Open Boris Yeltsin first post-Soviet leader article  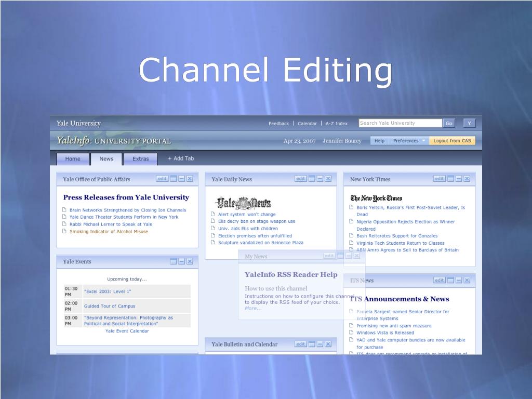(410, 211)
